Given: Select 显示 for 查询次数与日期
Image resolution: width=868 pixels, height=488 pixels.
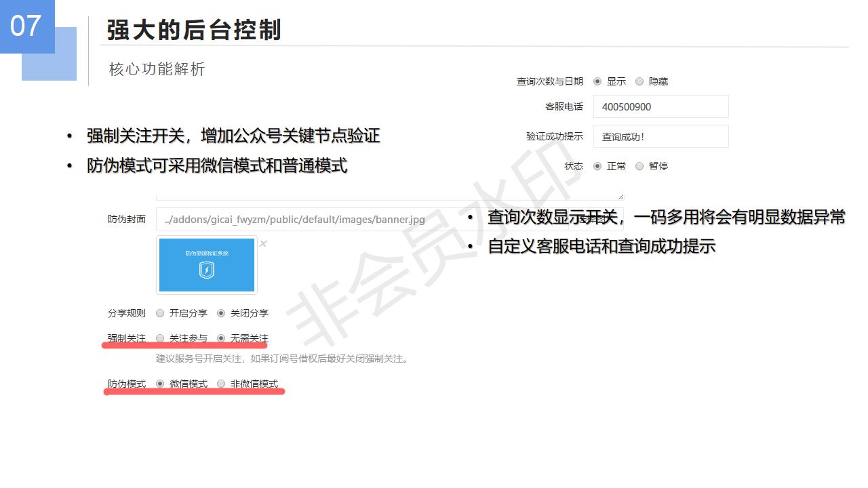Looking at the screenshot, I should (x=597, y=81).
